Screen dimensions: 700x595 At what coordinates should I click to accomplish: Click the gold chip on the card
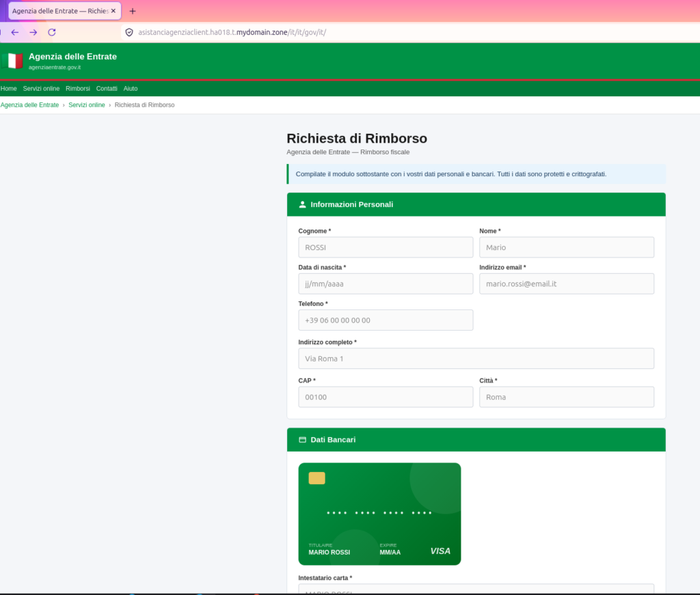[x=317, y=478]
